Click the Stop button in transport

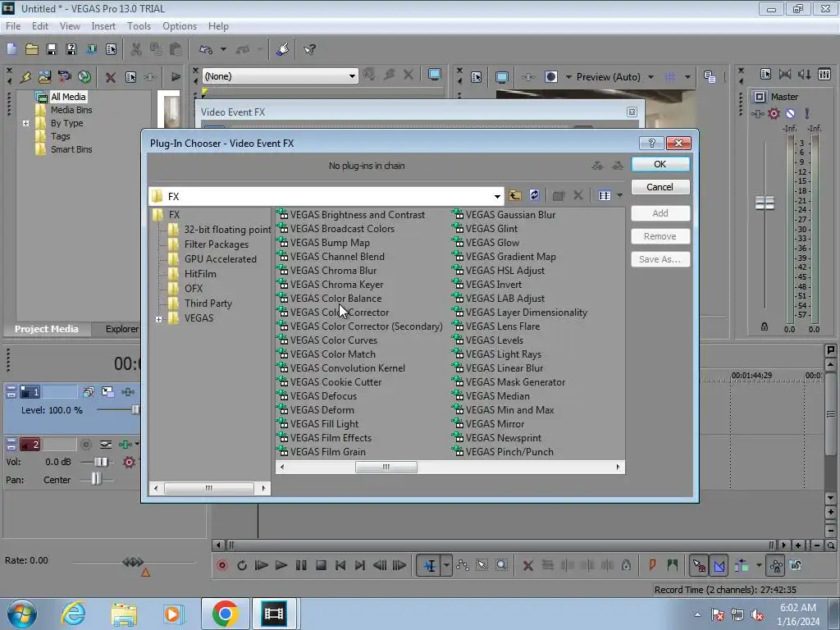[321, 565]
